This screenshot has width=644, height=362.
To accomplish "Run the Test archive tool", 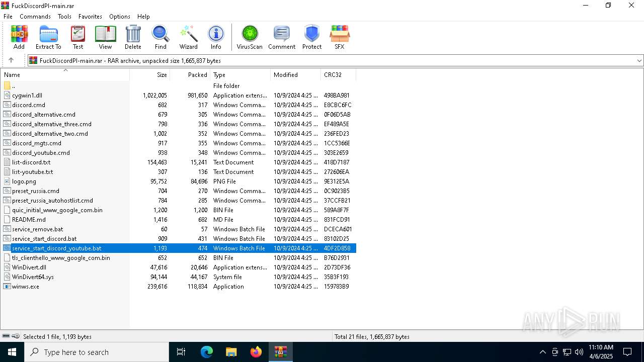I will [78, 38].
